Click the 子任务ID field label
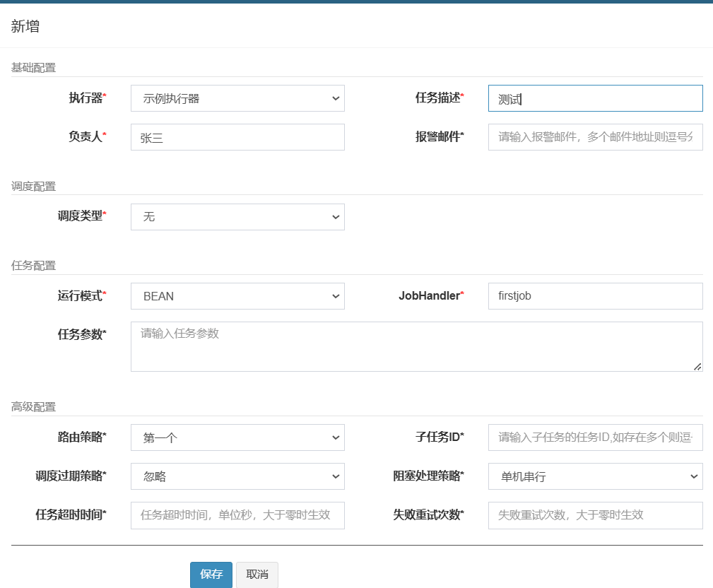Screen dimensions: 713x588 [x=440, y=437]
